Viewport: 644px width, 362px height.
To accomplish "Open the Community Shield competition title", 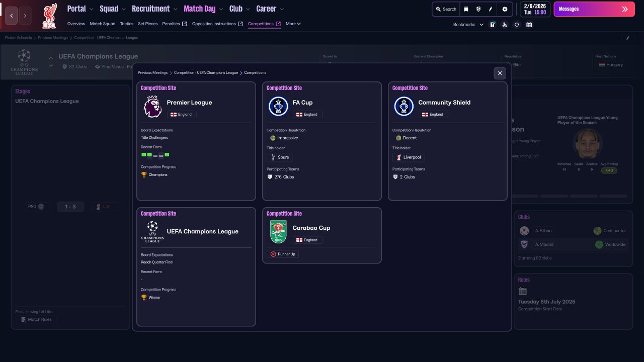I will pos(444,103).
